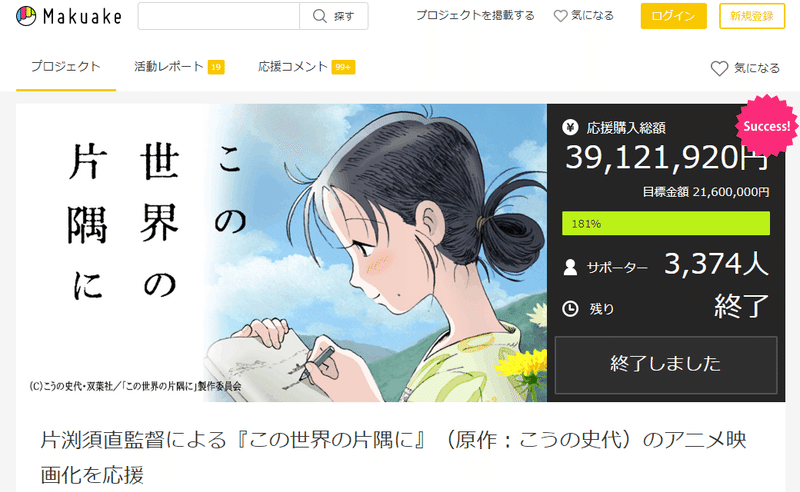The height and width of the screenshot is (492, 800).
Task: Click the 99+ badge on 応援コメント
Action: point(343,67)
